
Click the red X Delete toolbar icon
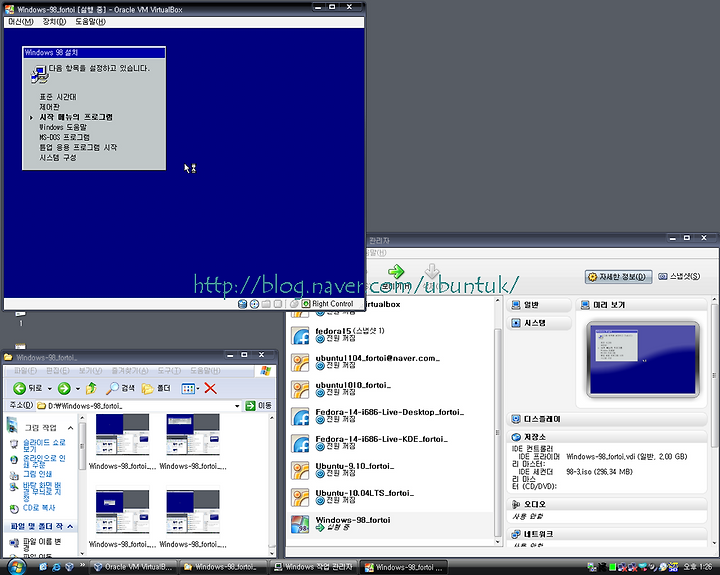tap(210, 389)
